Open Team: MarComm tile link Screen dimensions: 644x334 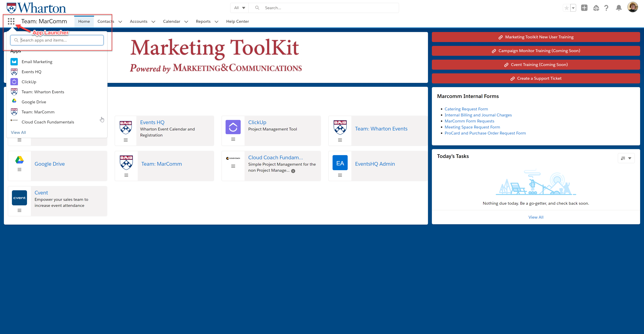[x=162, y=164]
